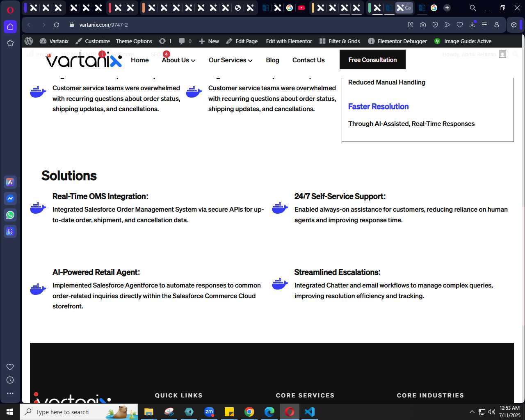This screenshot has width=525, height=420.
Task: Open the sidebar three-dots setup menu
Action: point(10,393)
